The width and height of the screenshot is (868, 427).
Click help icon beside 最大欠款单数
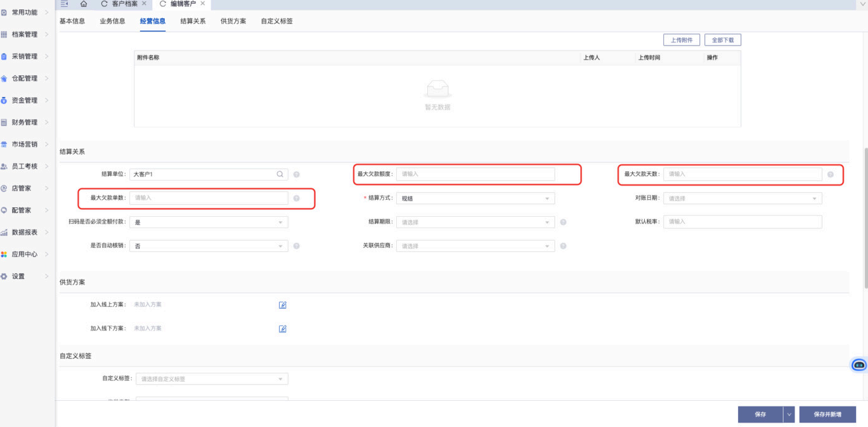[297, 199]
